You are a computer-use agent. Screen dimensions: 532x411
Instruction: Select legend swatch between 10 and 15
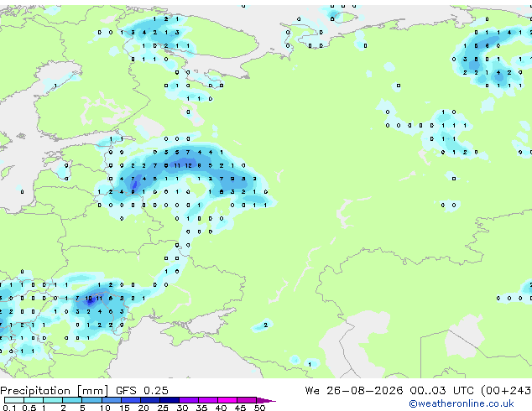tap(112, 400)
